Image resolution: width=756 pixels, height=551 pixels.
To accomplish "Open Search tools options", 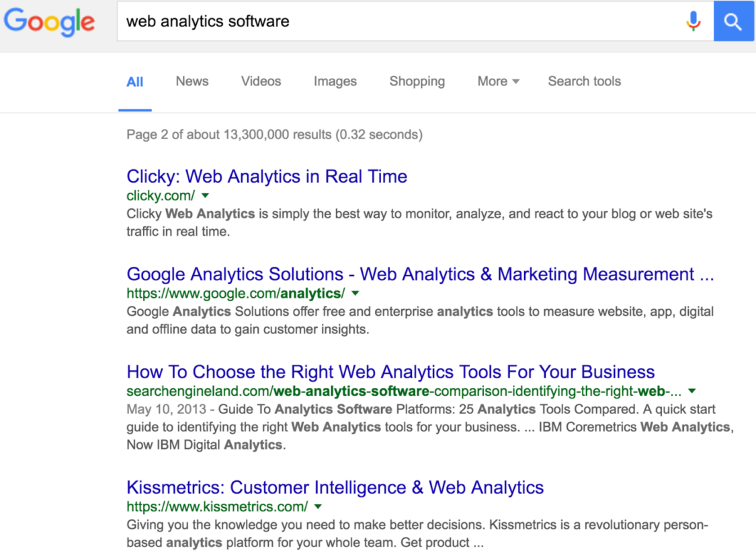I will tap(585, 81).
